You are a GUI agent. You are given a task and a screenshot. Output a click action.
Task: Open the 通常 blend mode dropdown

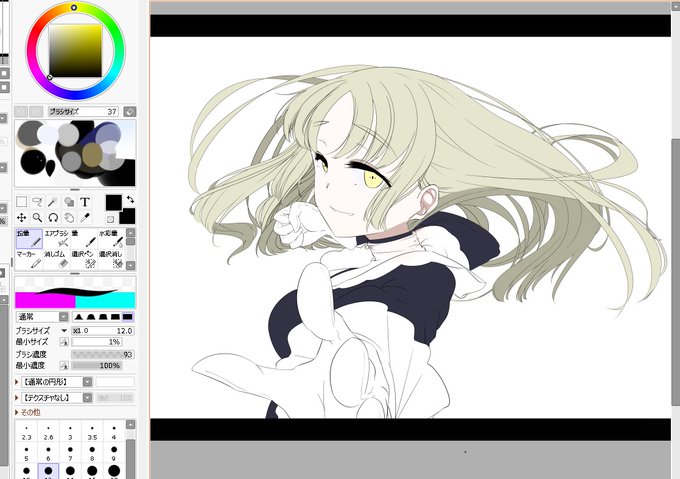coord(64,317)
